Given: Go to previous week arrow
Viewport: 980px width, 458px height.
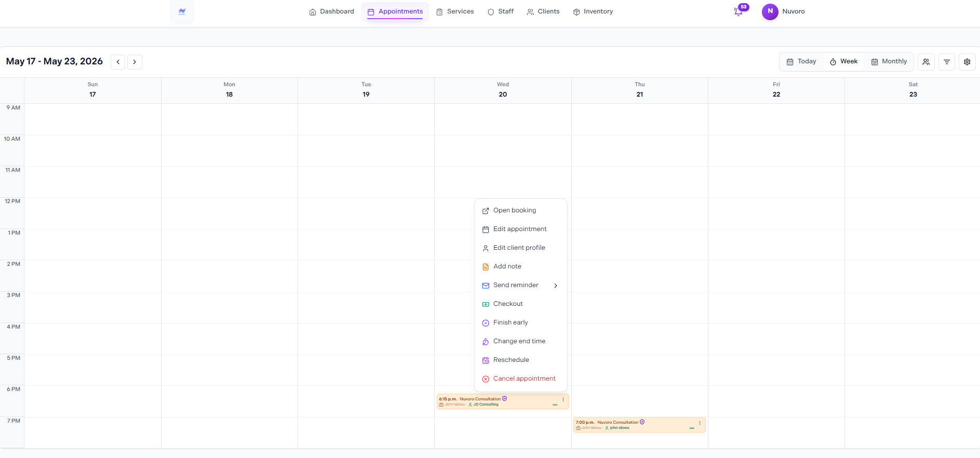Looking at the screenshot, I should (118, 62).
